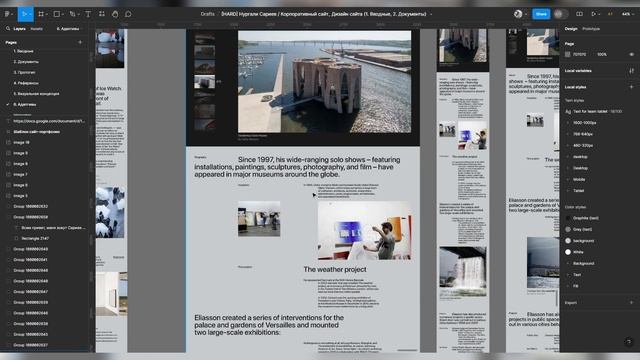Switch to the Layers tab

(19, 29)
